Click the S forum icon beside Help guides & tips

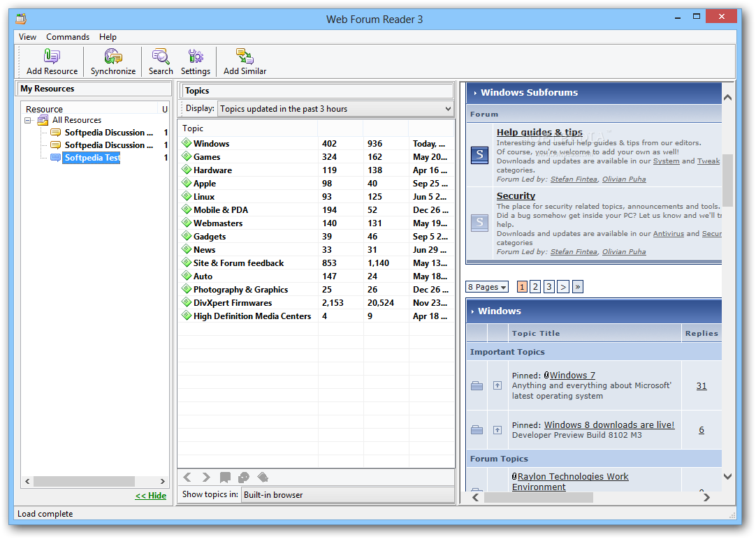click(x=479, y=155)
